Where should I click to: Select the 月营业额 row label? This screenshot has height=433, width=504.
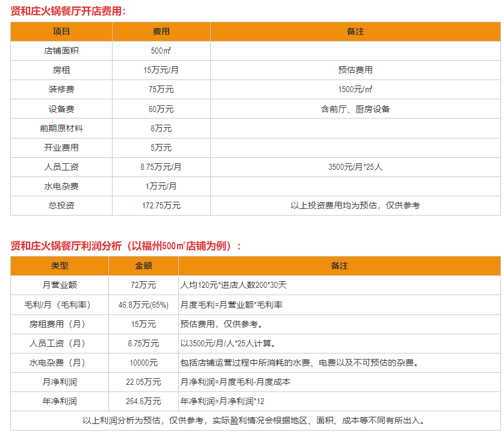(x=60, y=285)
